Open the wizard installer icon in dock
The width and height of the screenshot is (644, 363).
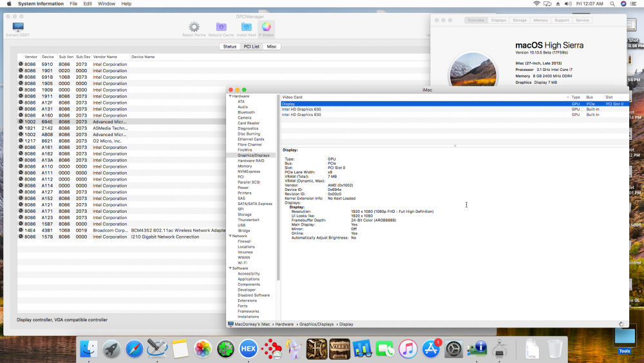coord(294,349)
